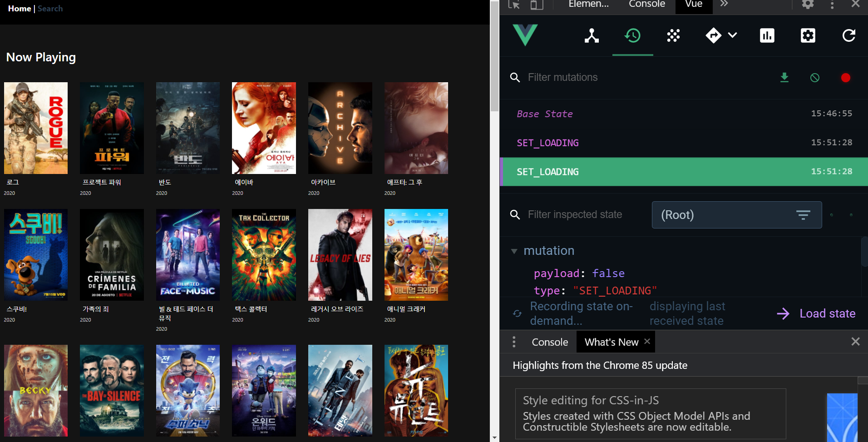Toggle the red mutation recording button
This screenshot has width=868, height=442.
point(845,78)
